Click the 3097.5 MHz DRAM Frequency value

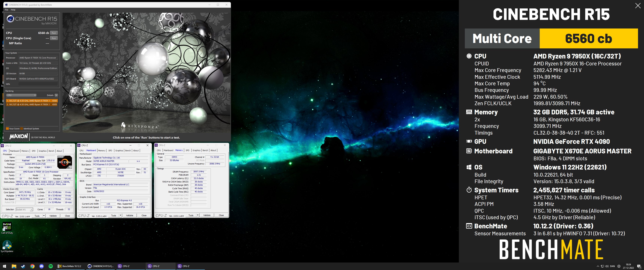(198, 172)
